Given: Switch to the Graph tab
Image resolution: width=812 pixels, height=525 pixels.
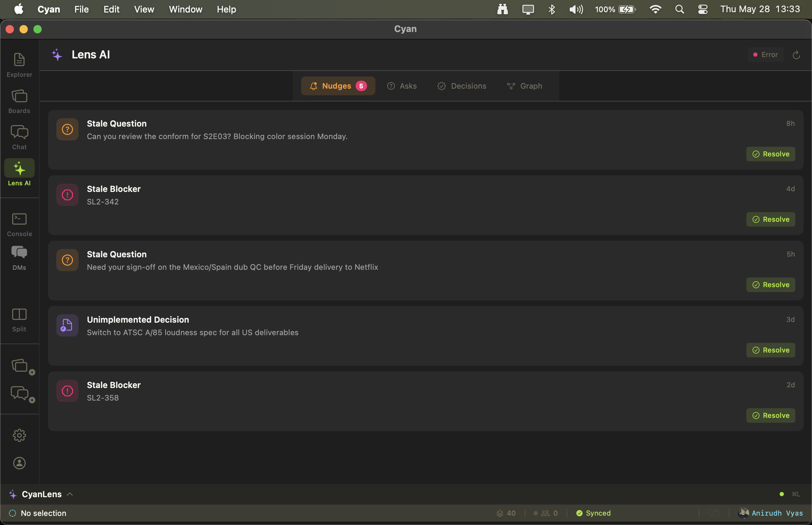Looking at the screenshot, I should tap(525, 86).
